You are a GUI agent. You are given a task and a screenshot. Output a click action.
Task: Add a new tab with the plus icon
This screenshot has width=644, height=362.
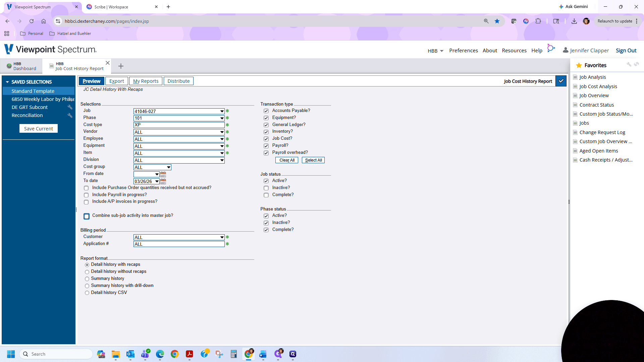tap(121, 66)
